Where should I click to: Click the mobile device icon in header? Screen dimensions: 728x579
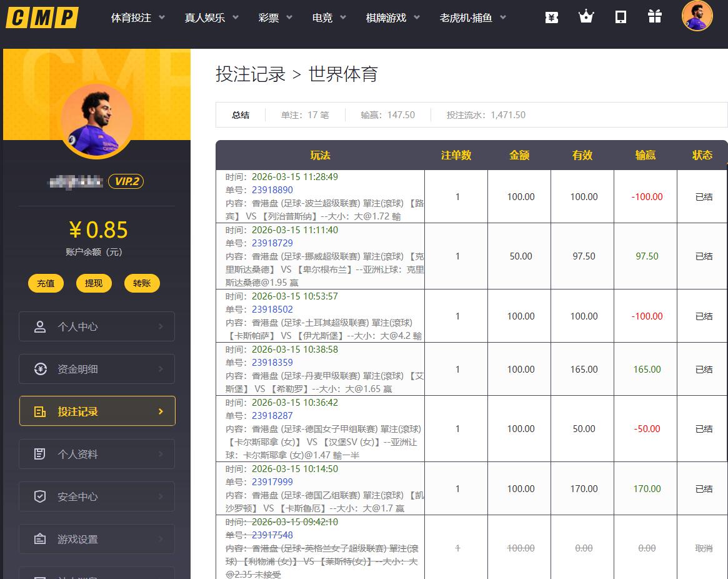[x=621, y=17]
